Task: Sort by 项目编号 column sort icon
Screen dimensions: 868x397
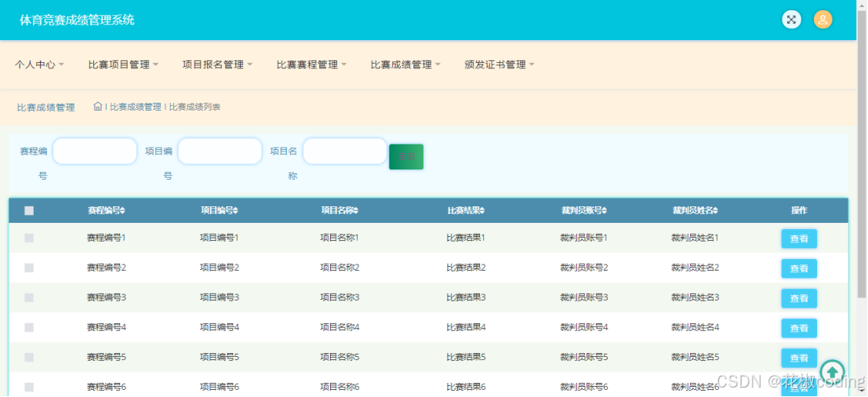Action: tap(236, 210)
